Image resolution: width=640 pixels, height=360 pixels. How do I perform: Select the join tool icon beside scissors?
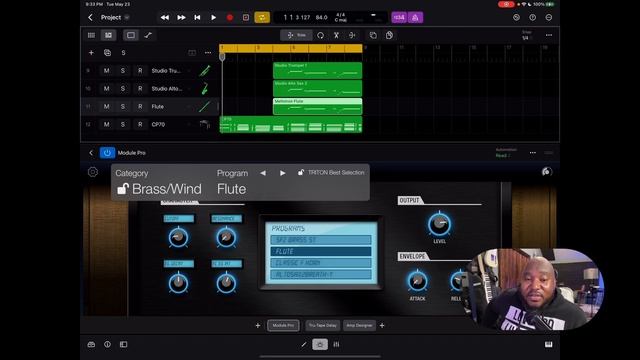(352, 36)
